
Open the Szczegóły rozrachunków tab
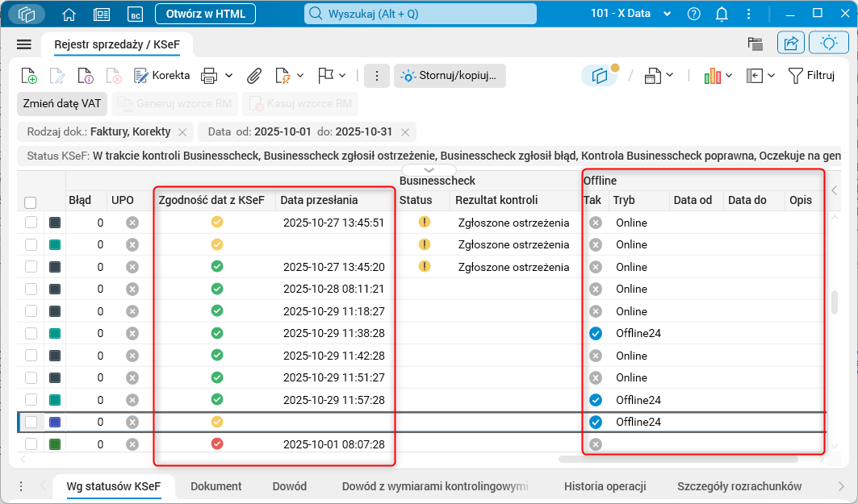point(739,486)
